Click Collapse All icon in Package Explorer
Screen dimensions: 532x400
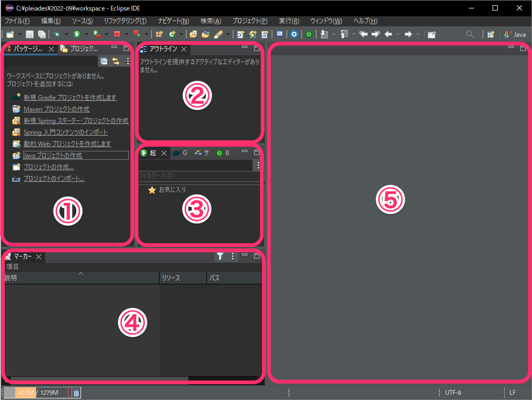(x=104, y=61)
